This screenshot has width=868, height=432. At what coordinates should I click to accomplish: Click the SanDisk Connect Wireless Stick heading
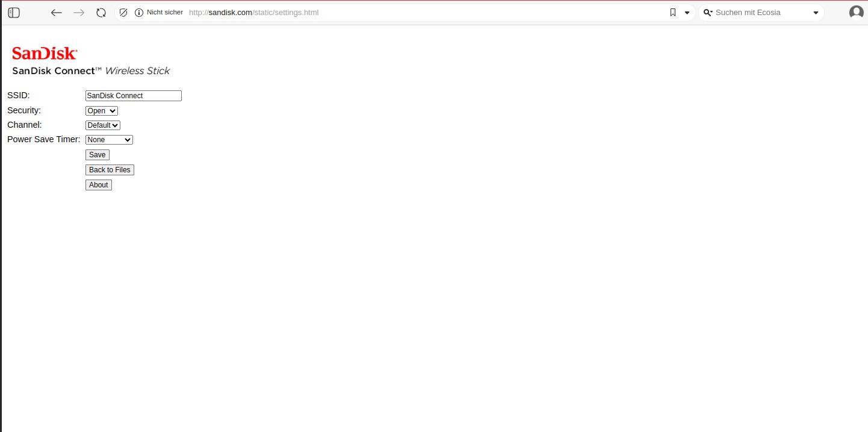pos(91,71)
